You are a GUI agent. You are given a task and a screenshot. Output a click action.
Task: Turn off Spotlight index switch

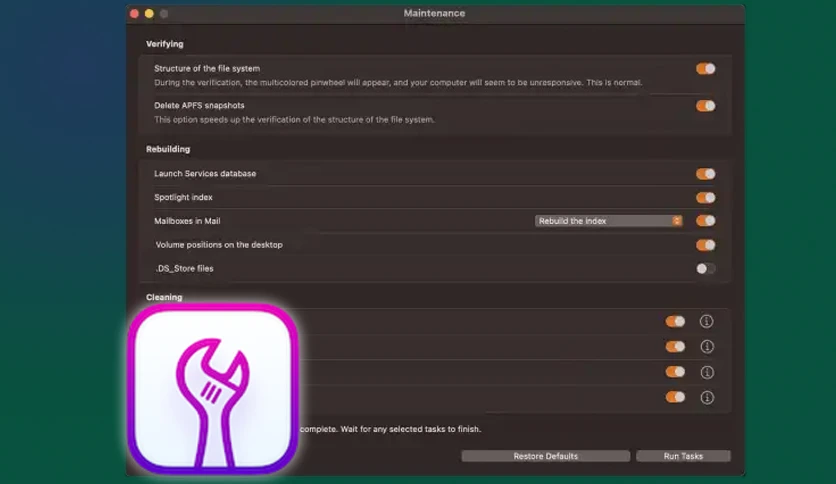point(705,198)
